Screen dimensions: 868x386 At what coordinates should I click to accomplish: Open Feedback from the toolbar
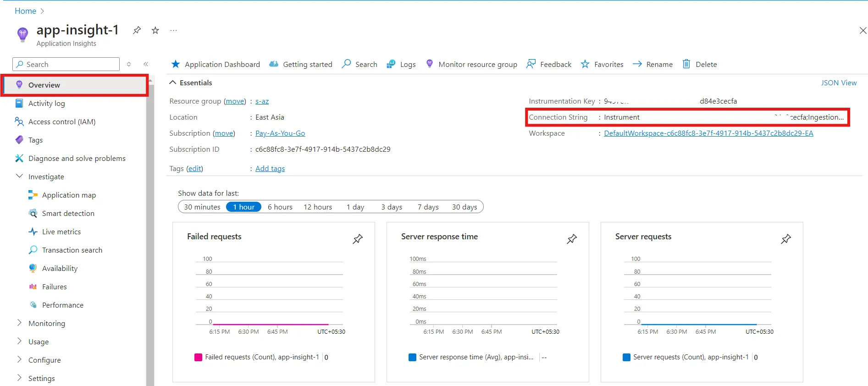tap(549, 64)
